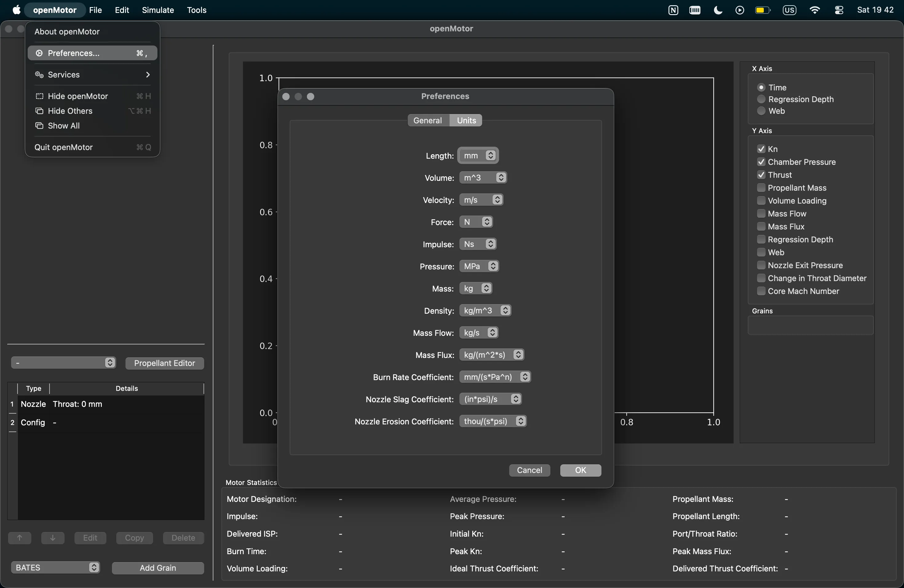The height and width of the screenshot is (588, 904).
Task: Enable Mass Flux checkbox
Action: 761,226
